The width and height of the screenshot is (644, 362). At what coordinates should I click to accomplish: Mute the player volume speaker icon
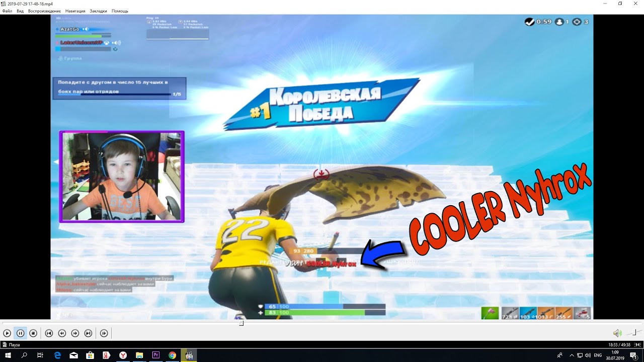(x=617, y=333)
